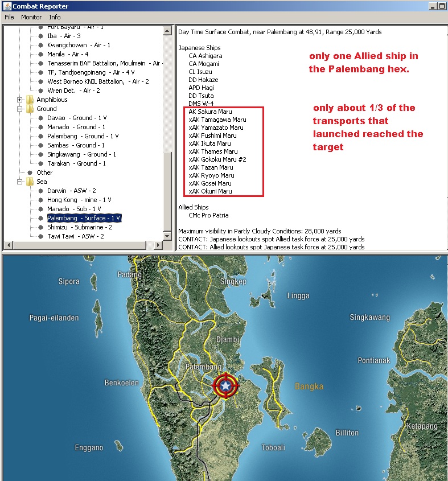Click horizontal scrollbar left arrow

tap(9, 245)
